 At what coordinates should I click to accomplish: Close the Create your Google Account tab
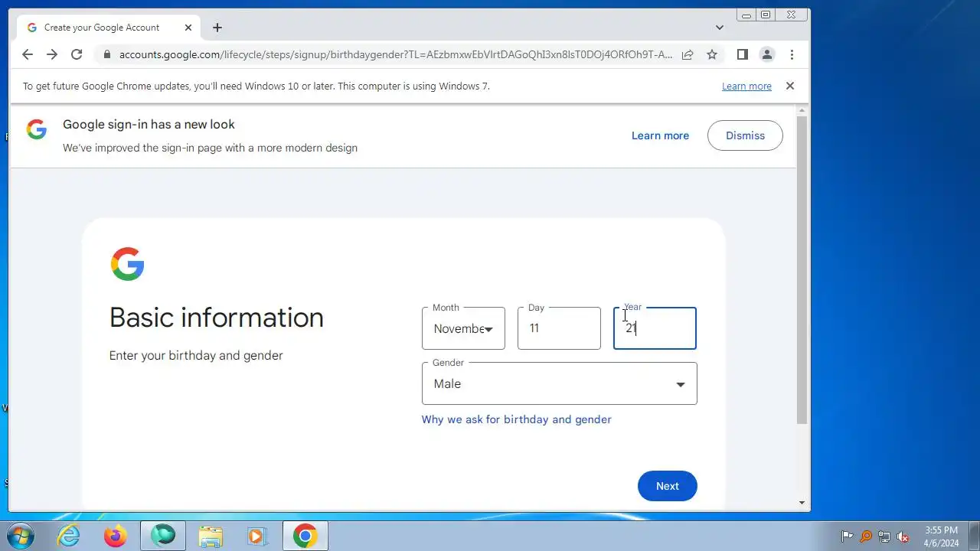coord(188,28)
